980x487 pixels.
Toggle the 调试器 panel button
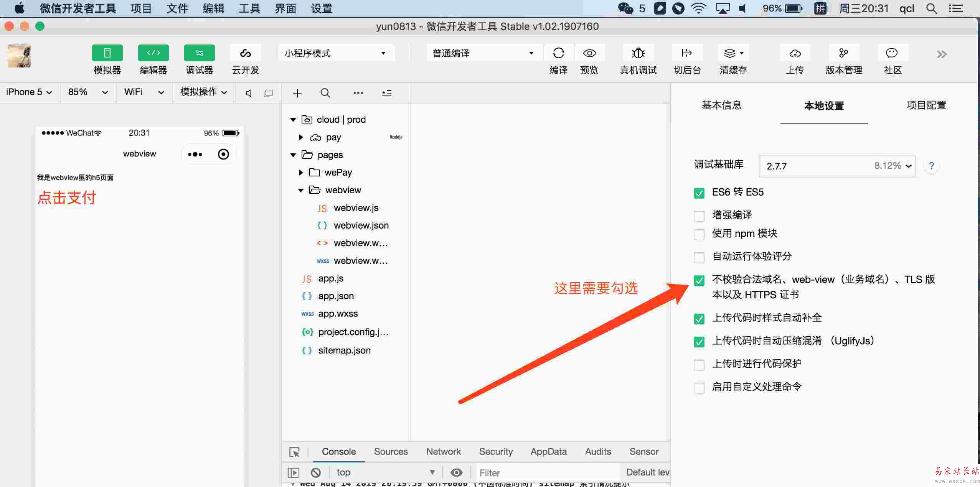pos(199,53)
